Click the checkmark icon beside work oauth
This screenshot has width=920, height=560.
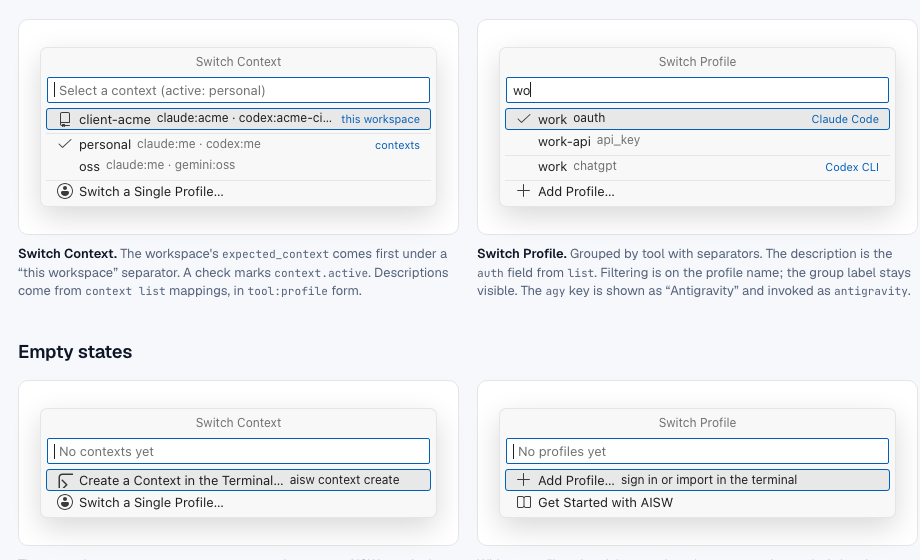[x=524, y=119]
